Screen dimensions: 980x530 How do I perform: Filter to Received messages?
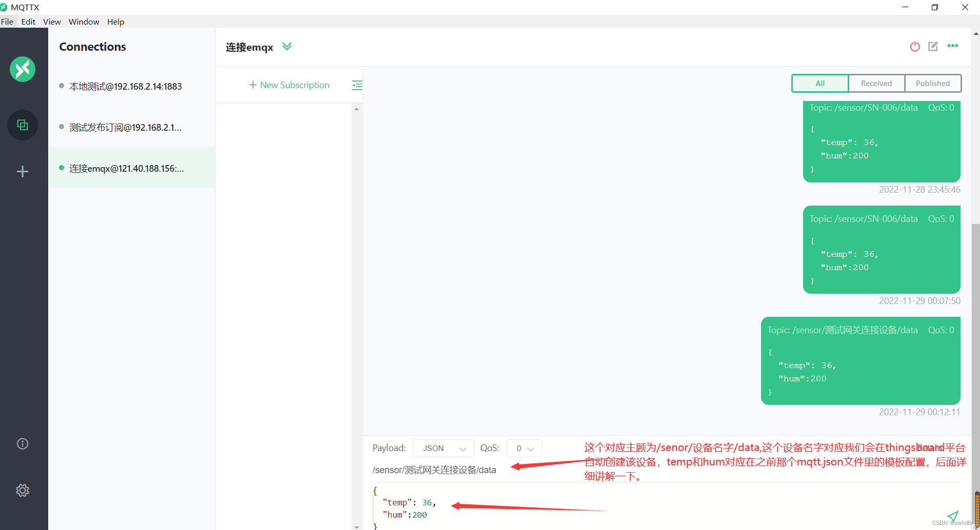(876, 84)
